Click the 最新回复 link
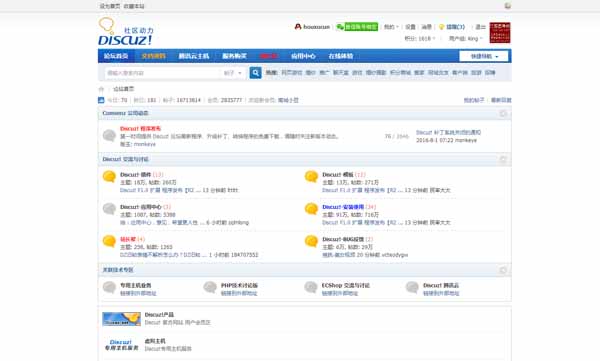The image size is (600, 361). click(501, 100)
